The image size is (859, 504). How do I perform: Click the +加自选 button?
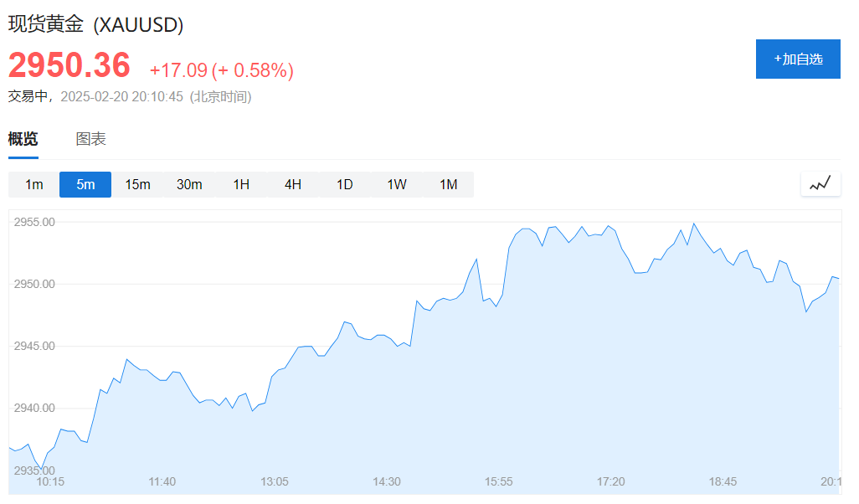coord(798,59)
